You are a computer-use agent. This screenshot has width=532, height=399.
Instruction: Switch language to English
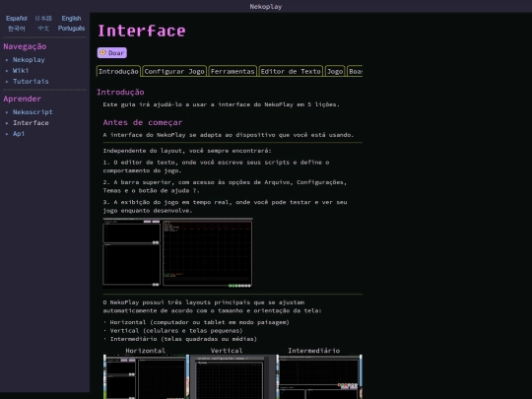pyautogui.click(x=71, y=19)
